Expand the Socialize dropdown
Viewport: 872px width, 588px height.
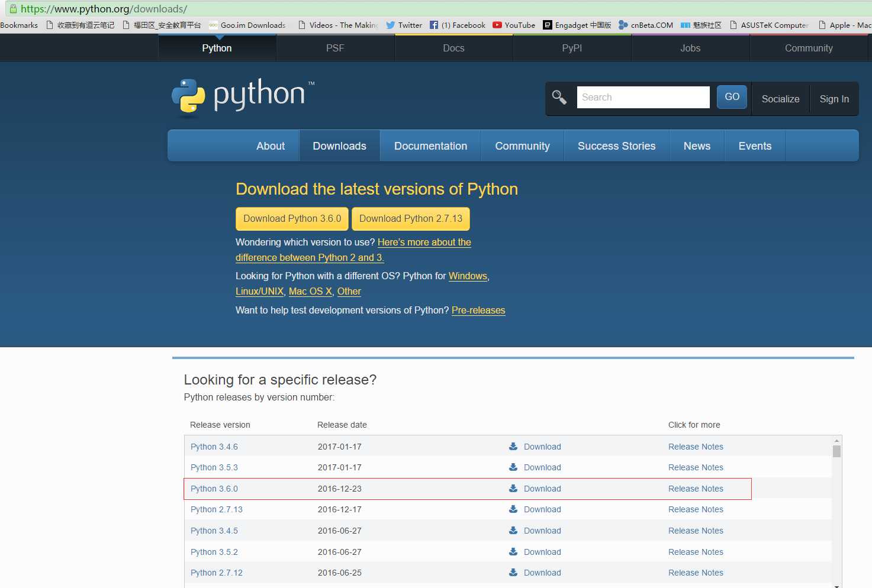click(780, 99)
